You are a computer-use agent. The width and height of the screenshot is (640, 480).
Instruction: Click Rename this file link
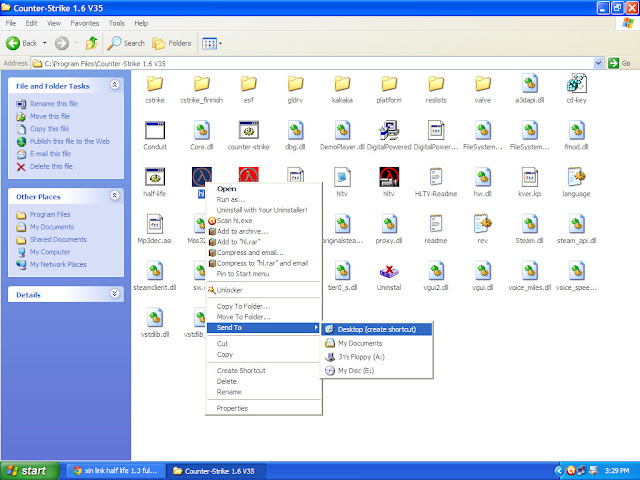click(53, 104)
